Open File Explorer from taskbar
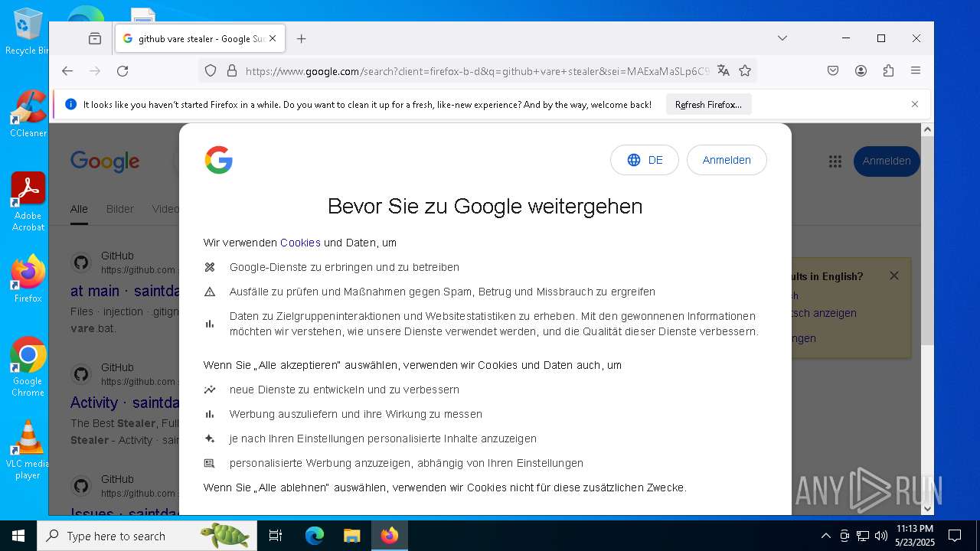Screen dimensions: 980x551 click(351, 536)
